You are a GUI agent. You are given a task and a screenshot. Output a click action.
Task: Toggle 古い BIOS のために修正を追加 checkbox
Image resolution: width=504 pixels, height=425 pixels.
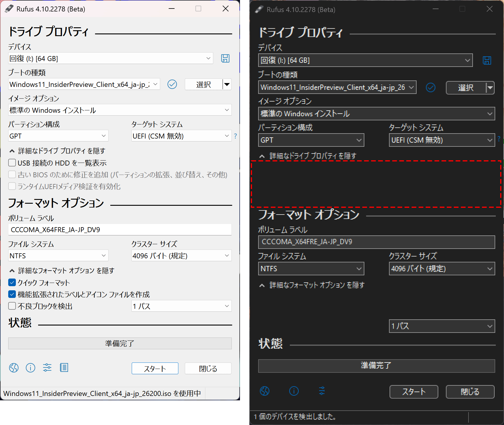click(x=12, y=174)
